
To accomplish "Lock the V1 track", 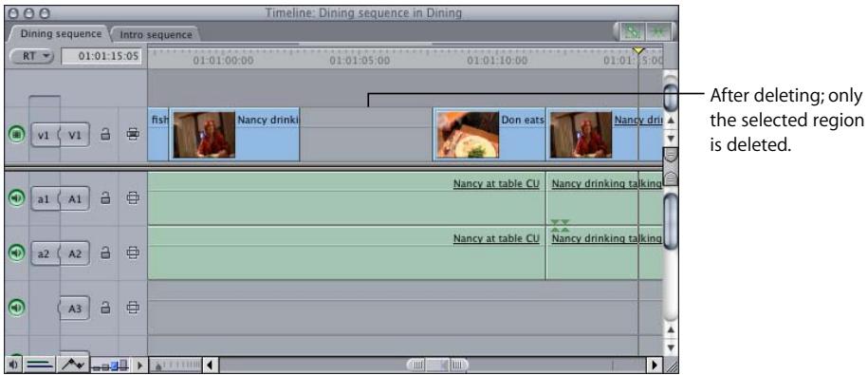I will coord(104,135).
